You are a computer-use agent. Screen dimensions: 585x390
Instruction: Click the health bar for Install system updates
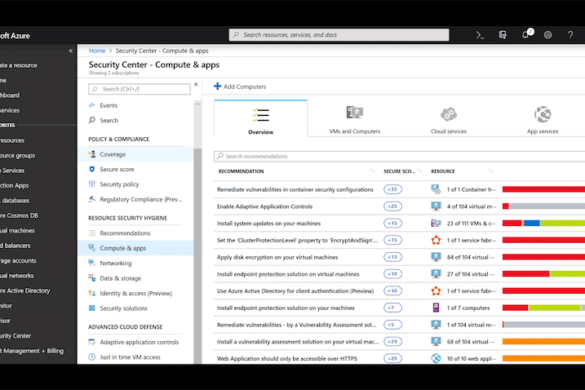click(x=544, y=223)
